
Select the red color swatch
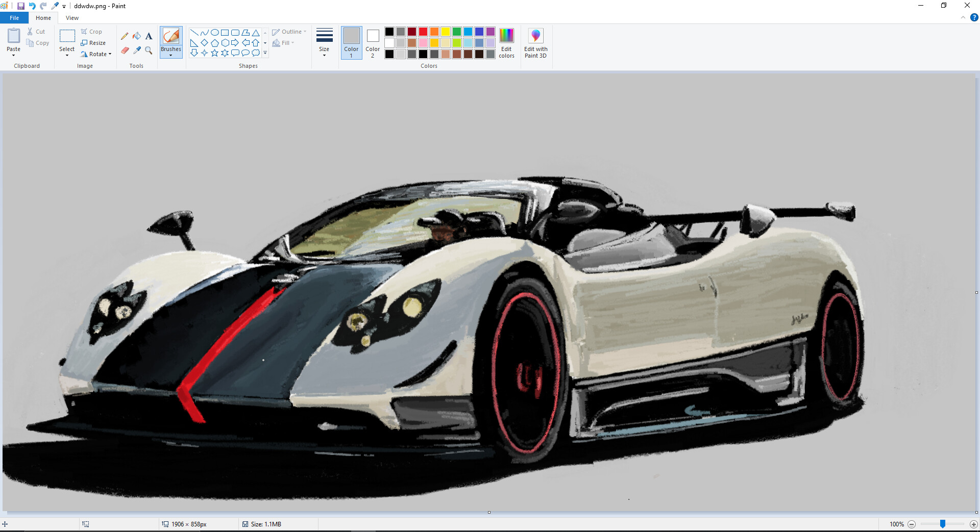click(x=423, y=31)
